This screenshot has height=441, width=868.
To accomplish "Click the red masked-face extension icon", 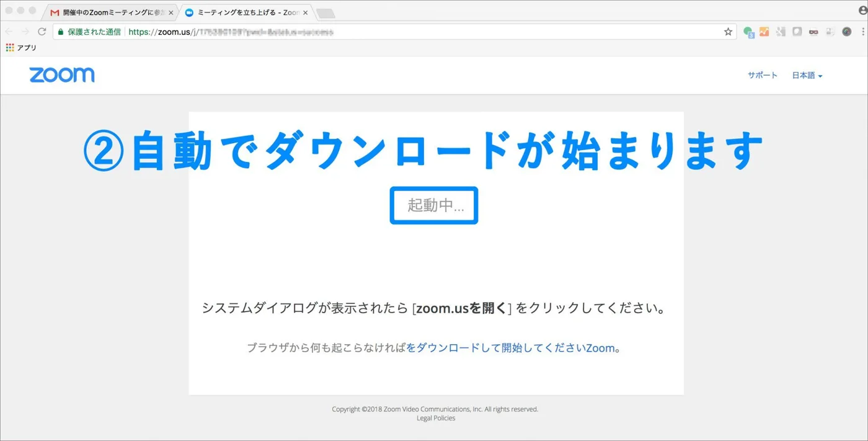I will coord(813,32).
